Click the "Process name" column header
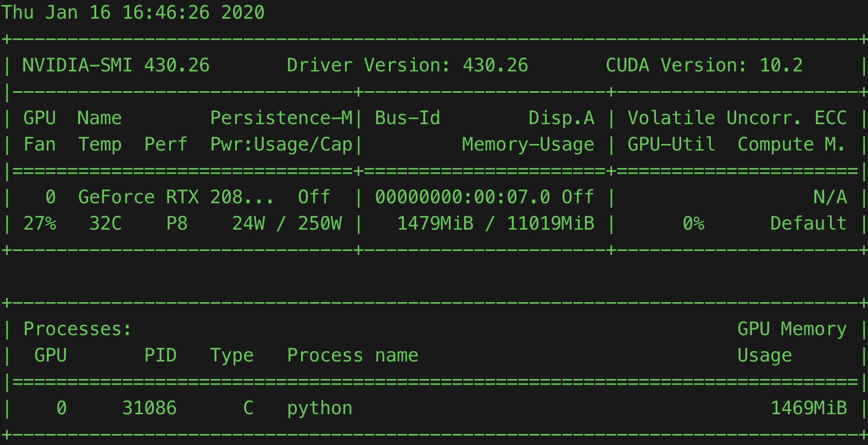The width and height of the screenshot is (868, 445). 353,355
